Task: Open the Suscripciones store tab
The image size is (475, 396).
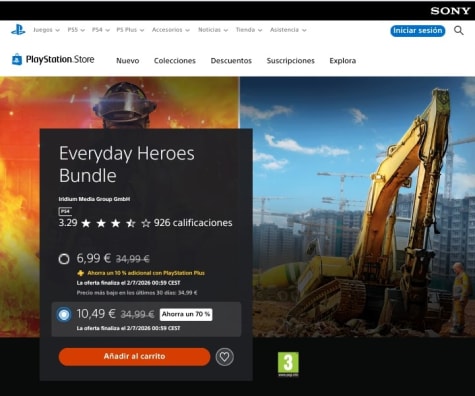Action: coord(291,61)
